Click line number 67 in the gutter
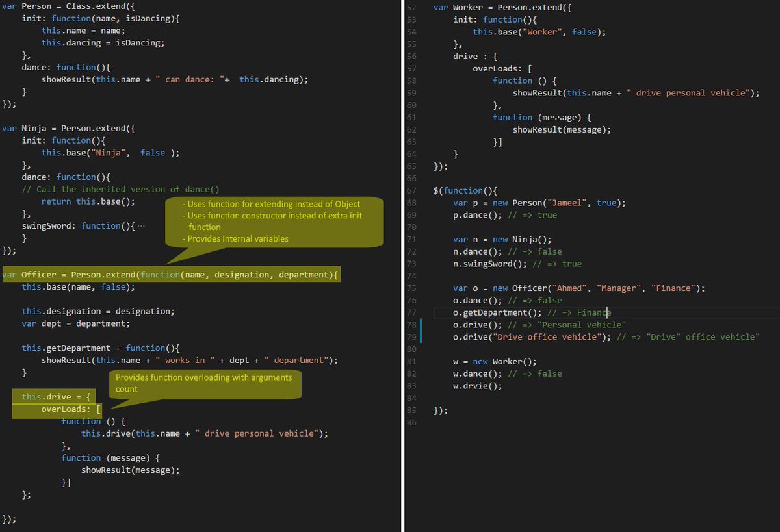780x532 pixels. pos(411,190)
